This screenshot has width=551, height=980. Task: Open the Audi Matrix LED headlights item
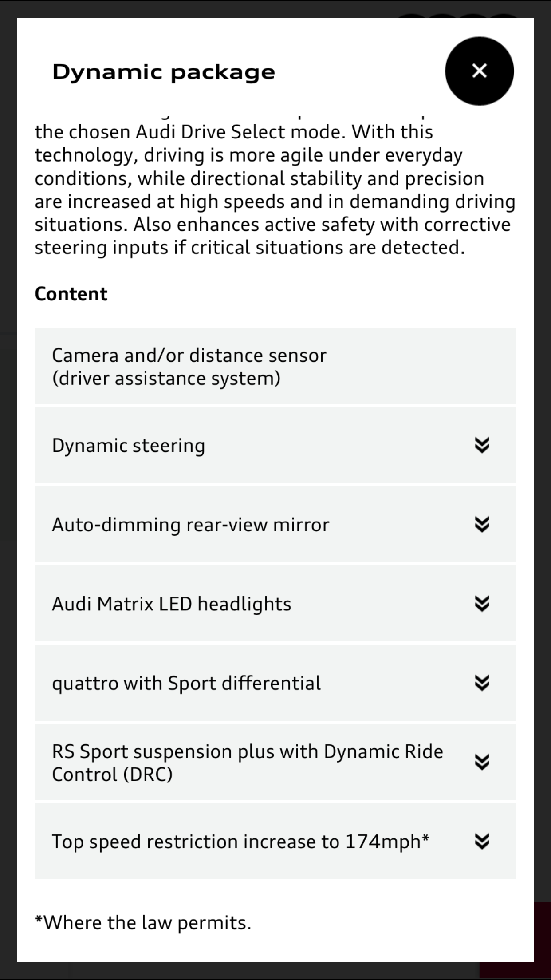[172, 604]
